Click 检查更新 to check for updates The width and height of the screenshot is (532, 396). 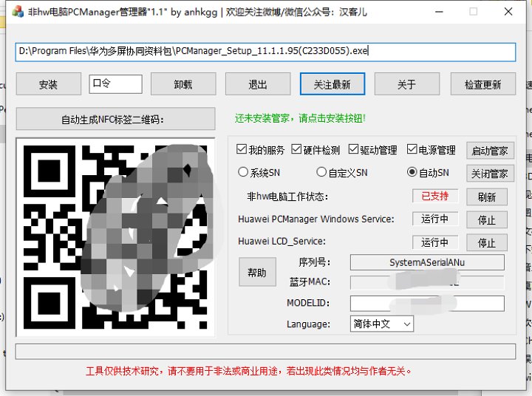[x=483, y=83]
